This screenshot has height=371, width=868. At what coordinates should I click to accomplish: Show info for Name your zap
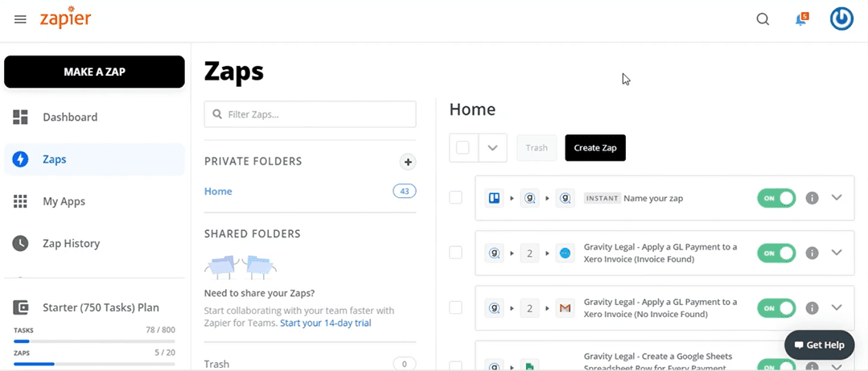(812, 198)
